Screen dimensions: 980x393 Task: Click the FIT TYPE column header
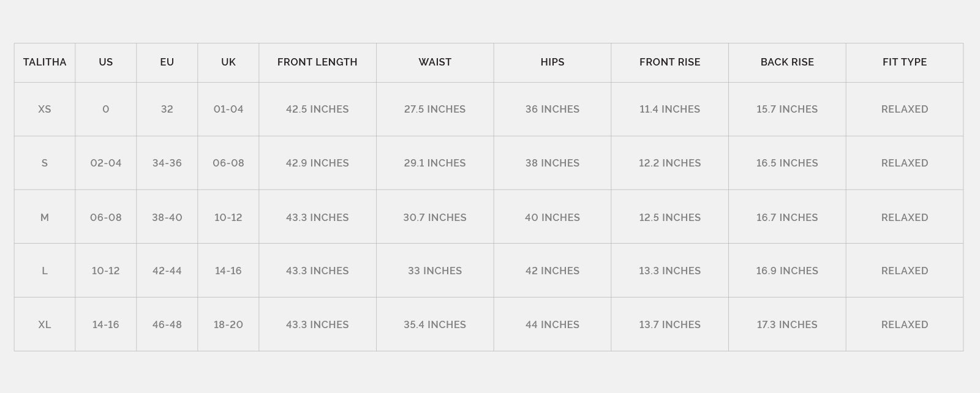pyautogui.click(x=905, y=62)
